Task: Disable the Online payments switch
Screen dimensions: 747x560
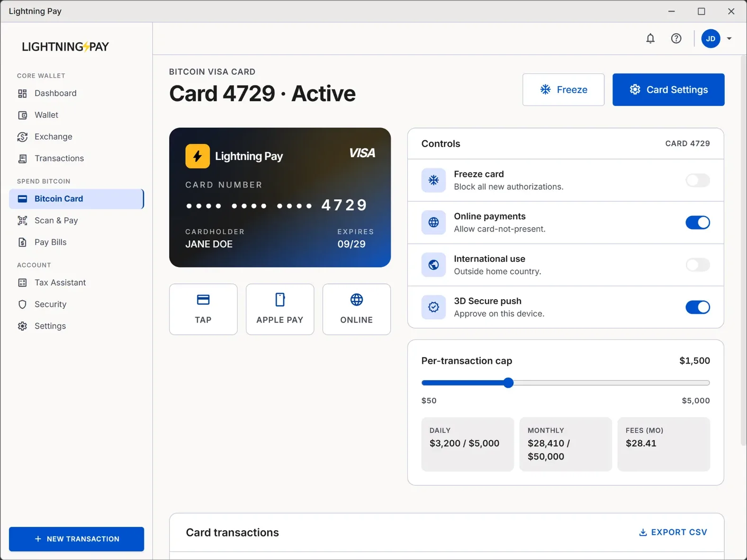Action: tap(698, 222)
